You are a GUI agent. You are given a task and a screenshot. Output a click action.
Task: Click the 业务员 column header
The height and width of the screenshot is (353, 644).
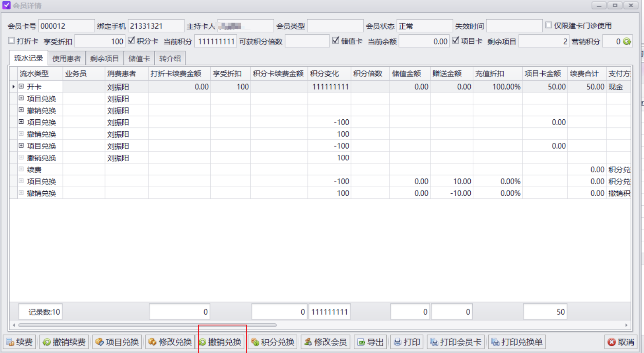point(84,74)
